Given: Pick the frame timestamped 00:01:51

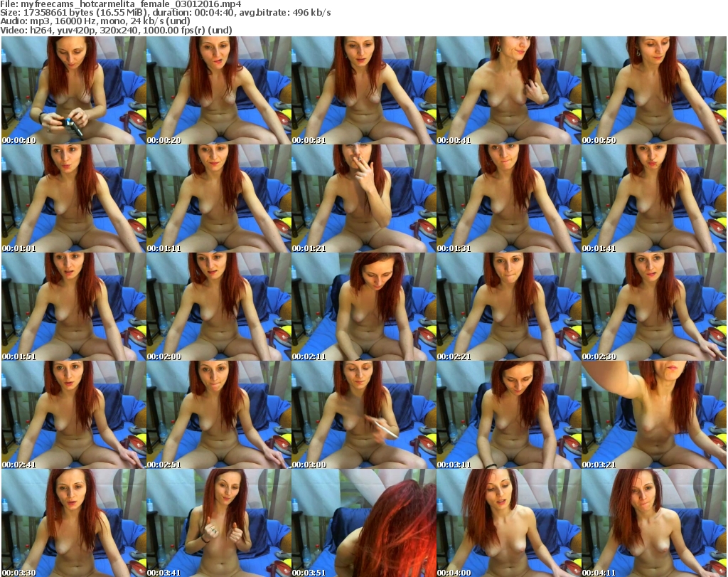Looking at the screenshot, I should (73, 307).
